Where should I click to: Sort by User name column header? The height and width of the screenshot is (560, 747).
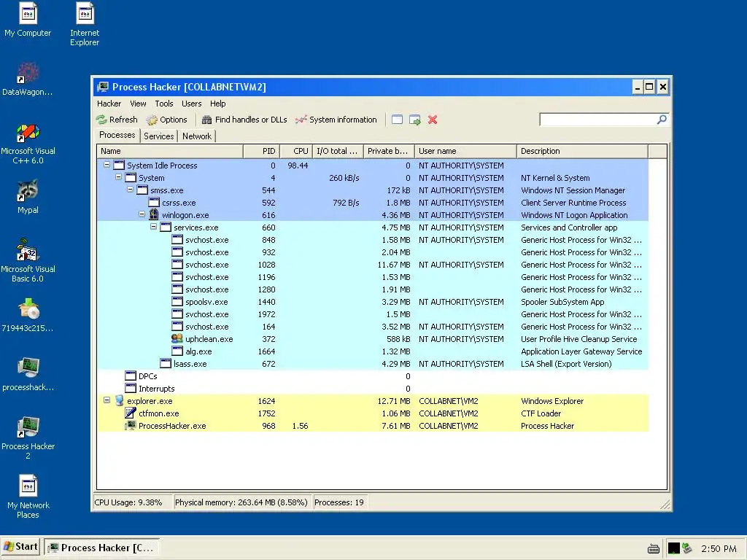pos(465,151)
